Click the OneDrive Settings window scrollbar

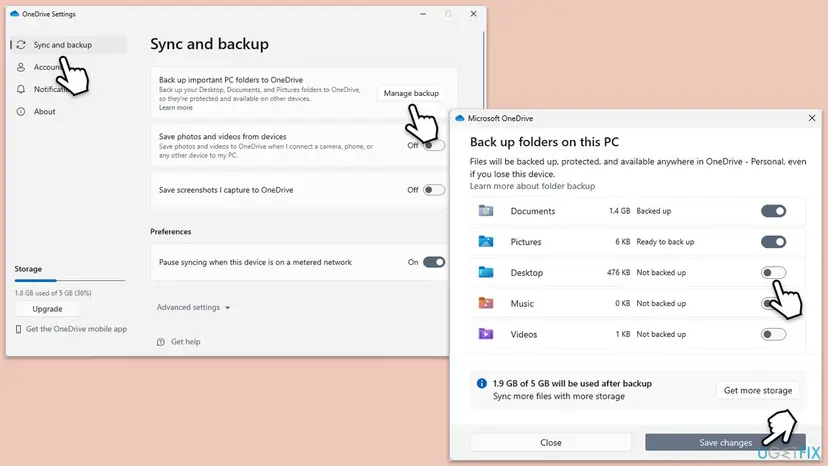tap(483, 69)
